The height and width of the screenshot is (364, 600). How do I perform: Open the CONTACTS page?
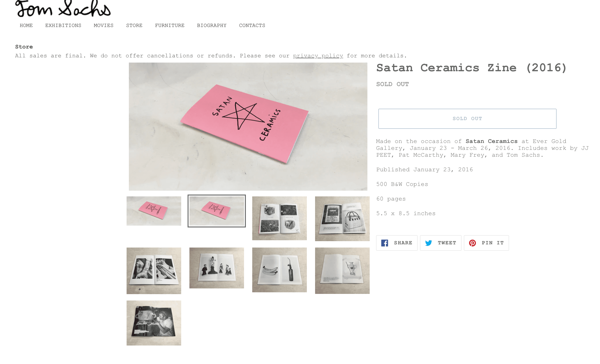(x=252, y=26)
